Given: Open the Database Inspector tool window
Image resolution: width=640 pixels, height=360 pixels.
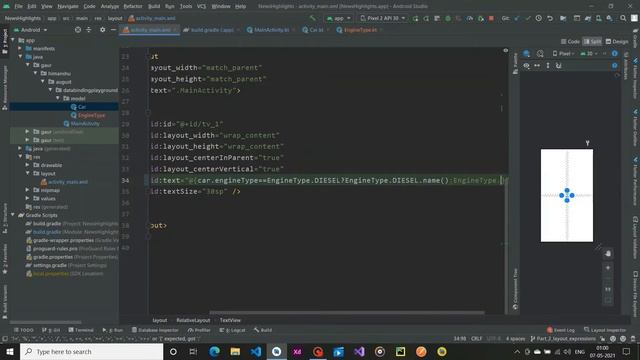Looking at the screenshot, I should [155, 330].
